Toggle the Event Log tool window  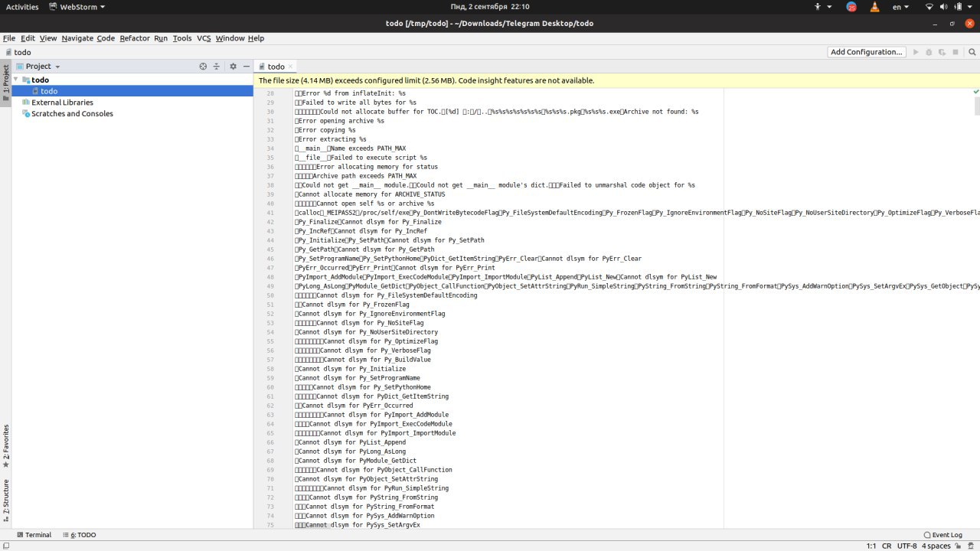click(x=943, y=535)
